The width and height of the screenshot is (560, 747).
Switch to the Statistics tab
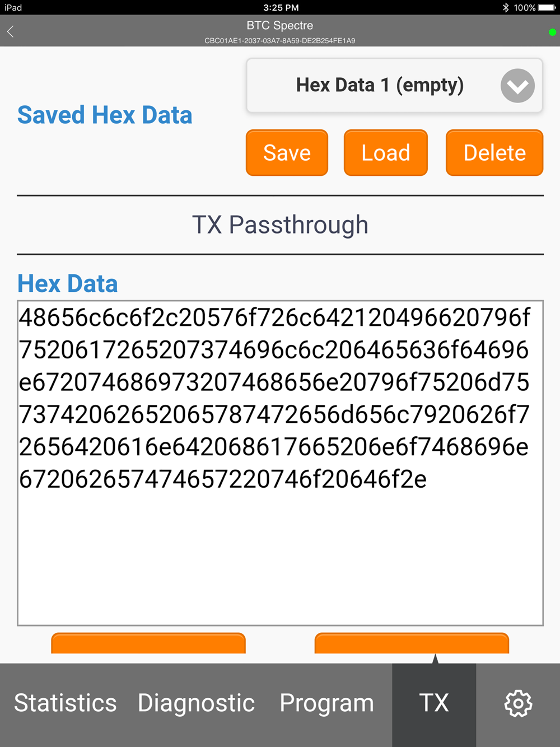(66, 703)
